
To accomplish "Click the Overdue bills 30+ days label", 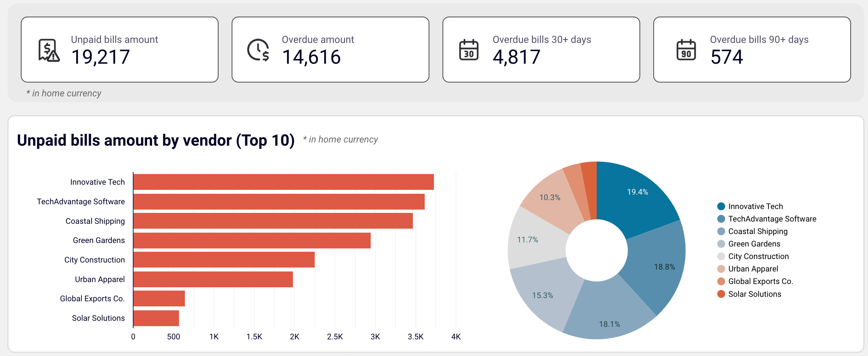I will (542, 39).
